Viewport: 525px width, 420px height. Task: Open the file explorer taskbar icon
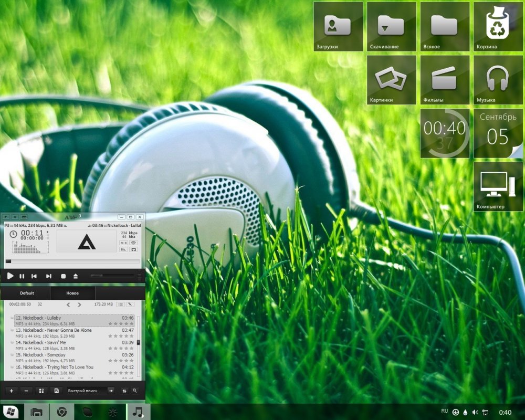click(36, 412)
